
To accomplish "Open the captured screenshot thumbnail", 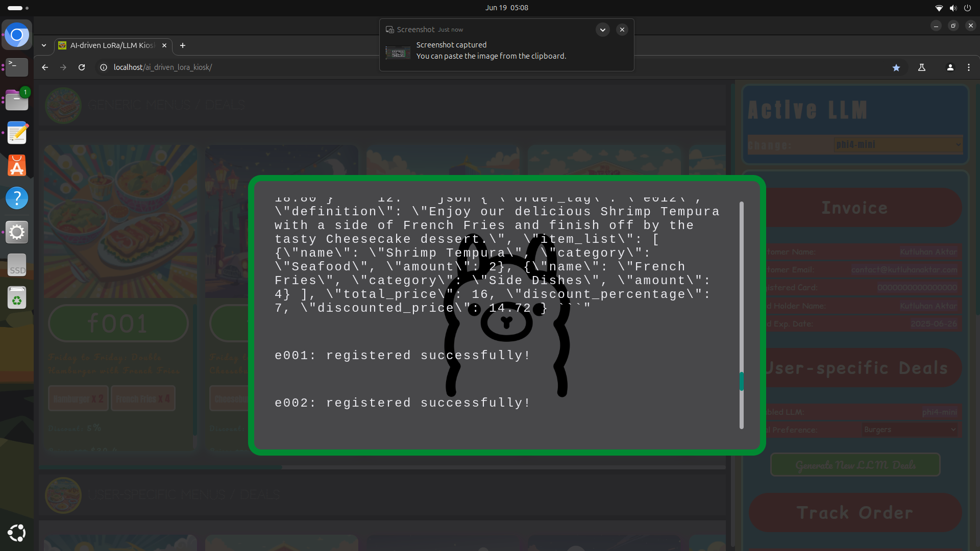I will (398, 53).
